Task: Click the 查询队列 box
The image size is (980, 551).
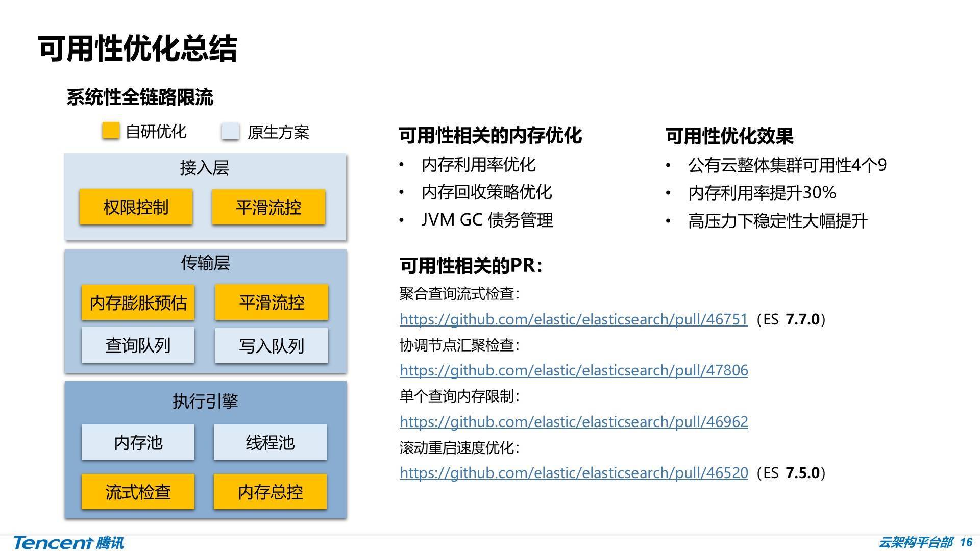Action: [138, 345]
